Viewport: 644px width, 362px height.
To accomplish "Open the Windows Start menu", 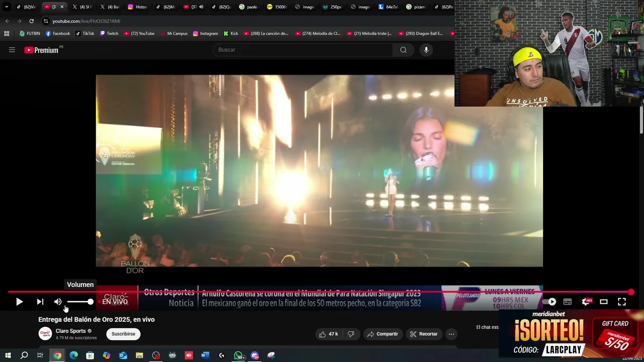I will tap(8, 355).
